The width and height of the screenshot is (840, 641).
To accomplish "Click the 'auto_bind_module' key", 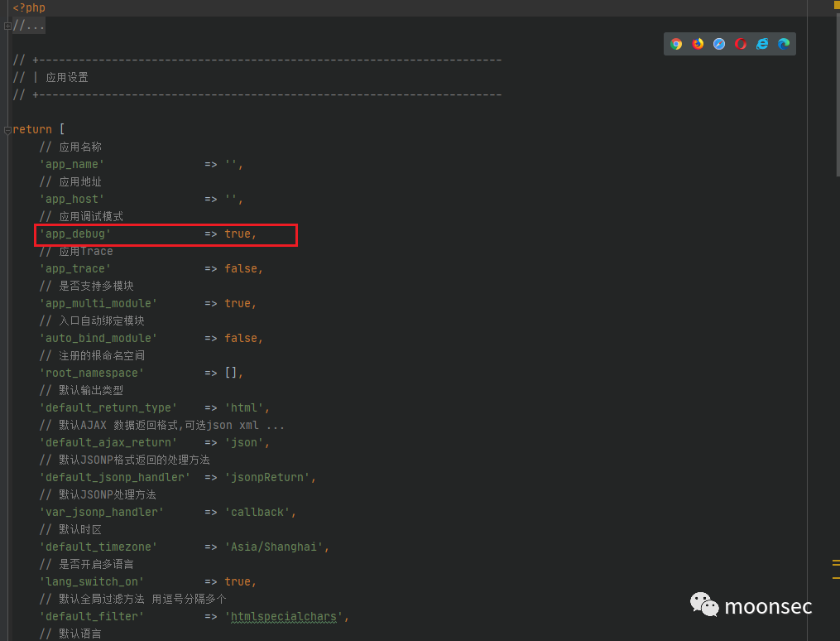I will 98,339.
